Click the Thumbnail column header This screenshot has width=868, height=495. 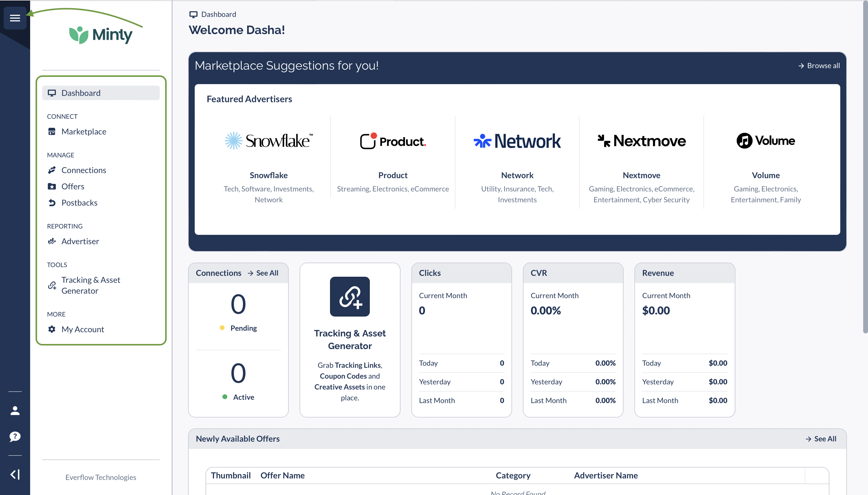[231, 475]
